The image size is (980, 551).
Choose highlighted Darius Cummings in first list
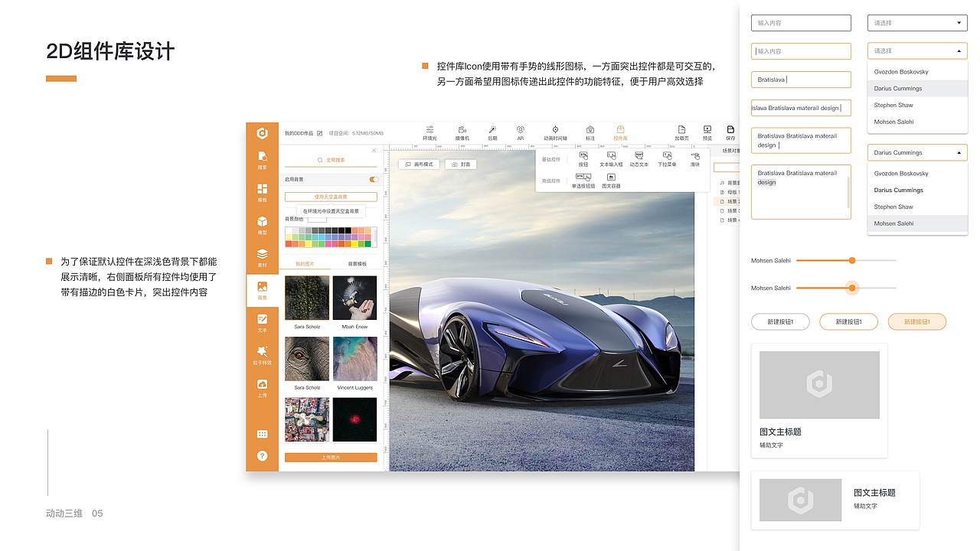point(917,88)
